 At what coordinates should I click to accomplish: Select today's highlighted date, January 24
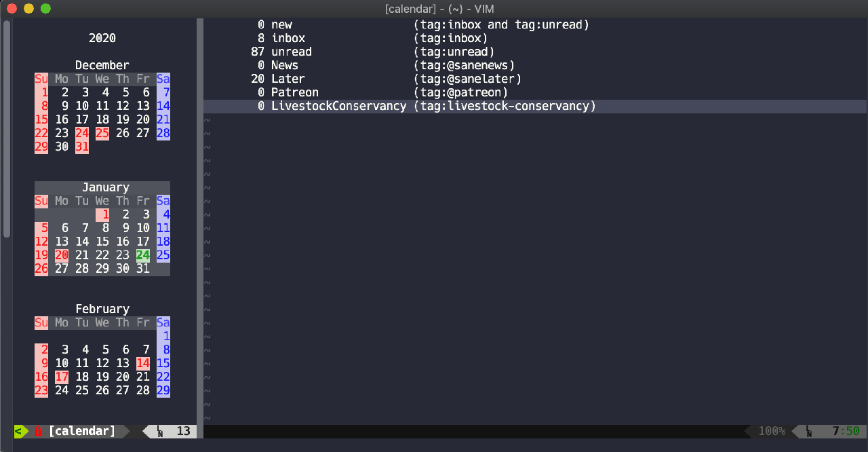tap(143, 255)
